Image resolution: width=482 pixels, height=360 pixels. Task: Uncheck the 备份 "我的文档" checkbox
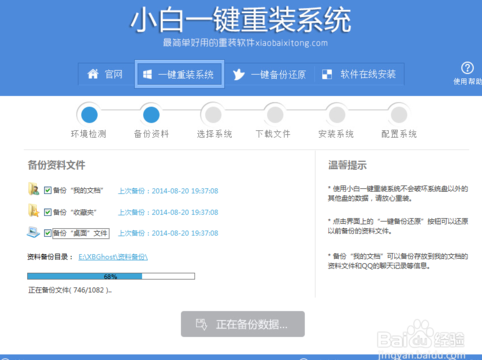click(48, 190)
